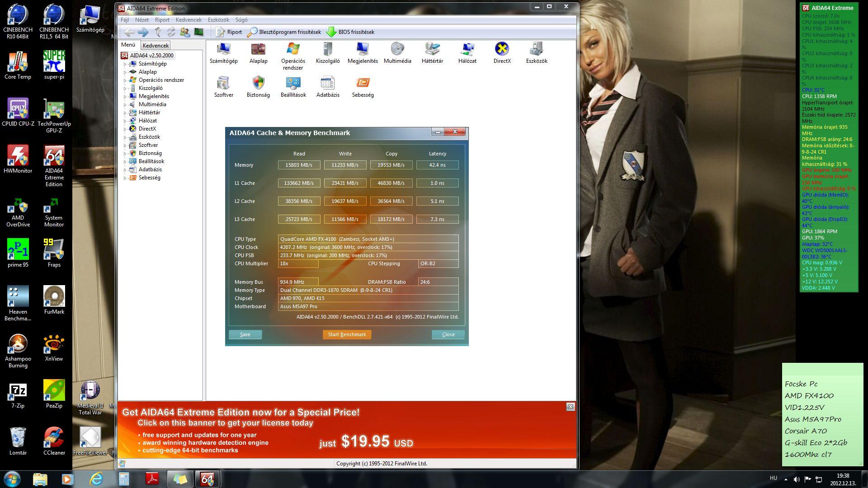This screenshot has height=488, width=868.
Task: Click the user manager toolbar icon
Action: (x=184, y=32)
